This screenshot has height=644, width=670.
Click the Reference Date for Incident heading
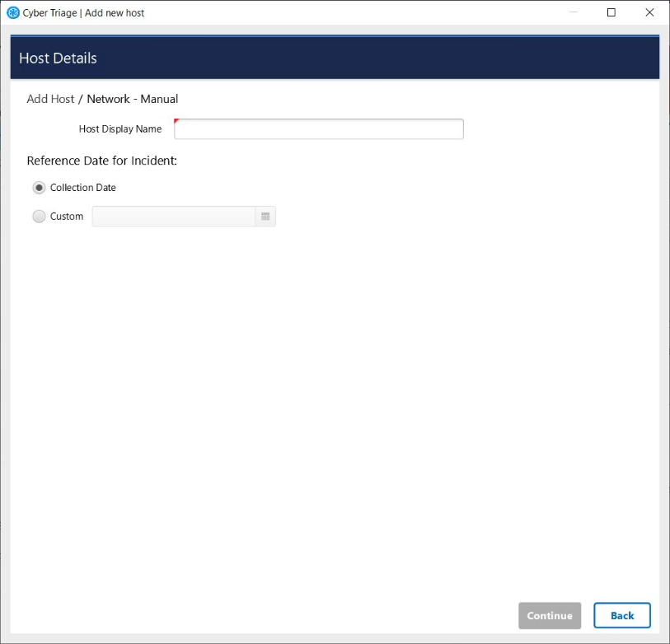[x=102, y=161]
